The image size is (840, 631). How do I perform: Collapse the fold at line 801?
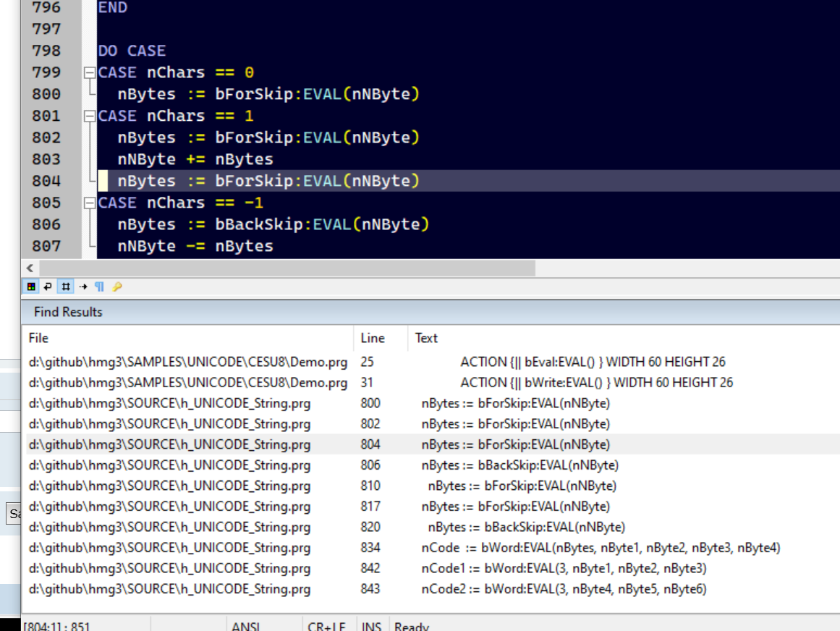[90, 116]
